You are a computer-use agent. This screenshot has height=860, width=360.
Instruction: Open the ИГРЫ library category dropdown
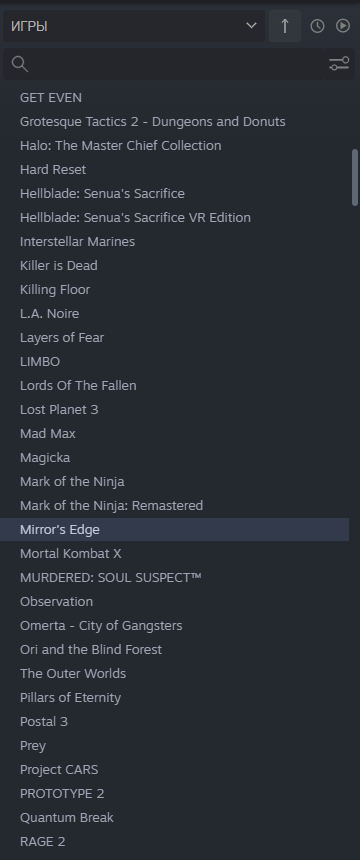pos(134,26)
